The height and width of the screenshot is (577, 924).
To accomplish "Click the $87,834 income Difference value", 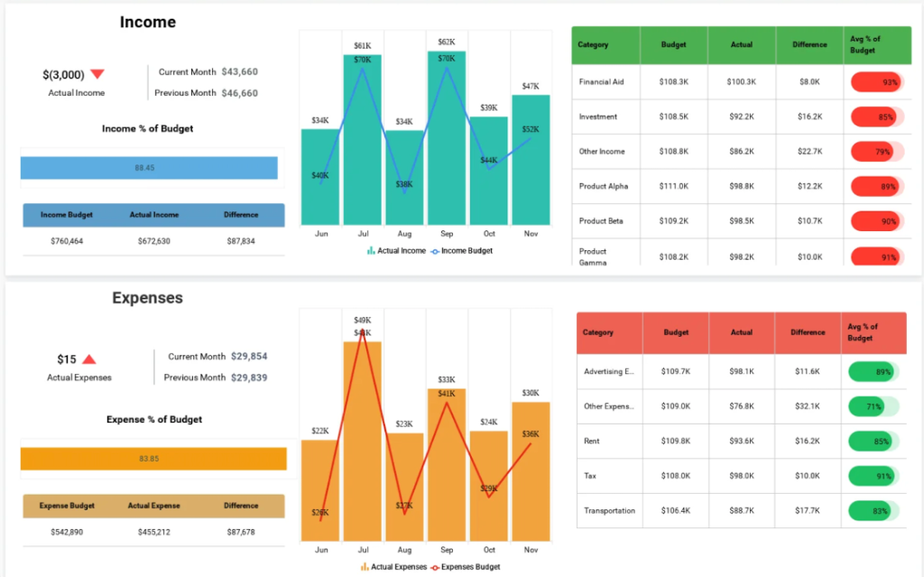I will [x=241, y=241].
